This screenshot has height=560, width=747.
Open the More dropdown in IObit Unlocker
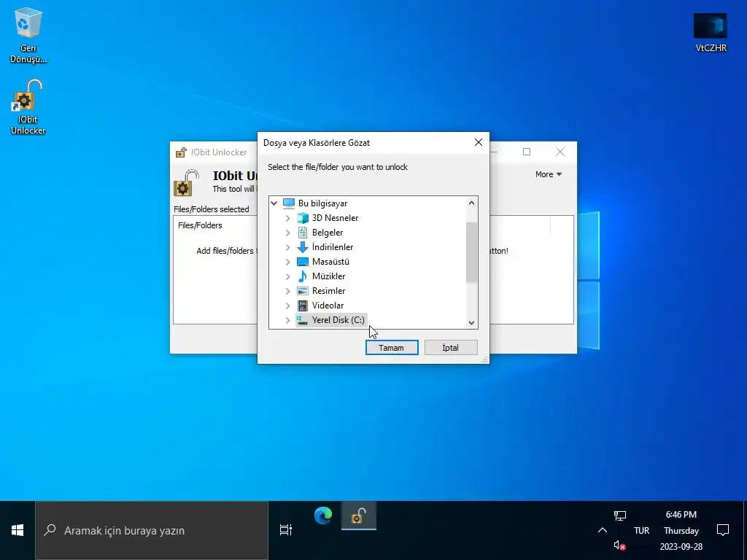coord(549,174)
